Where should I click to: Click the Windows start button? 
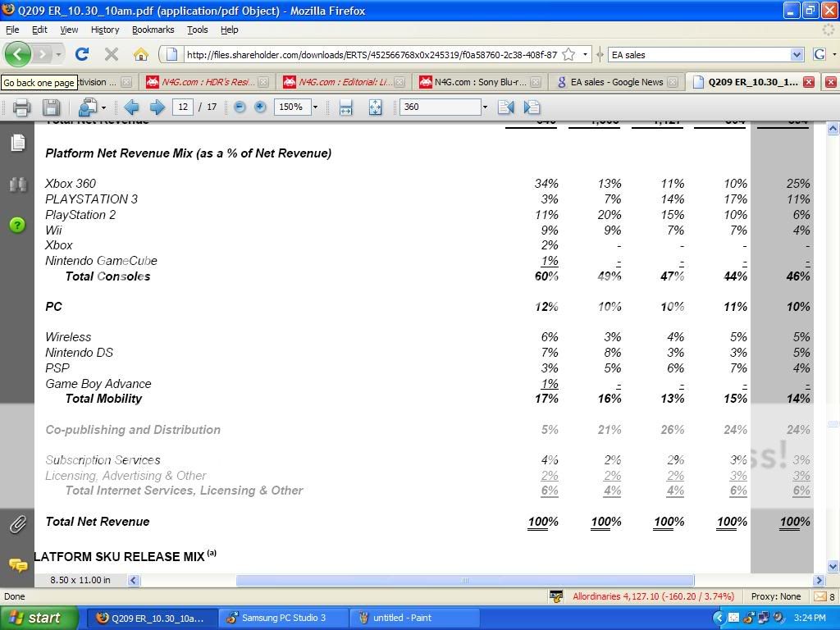39,618
